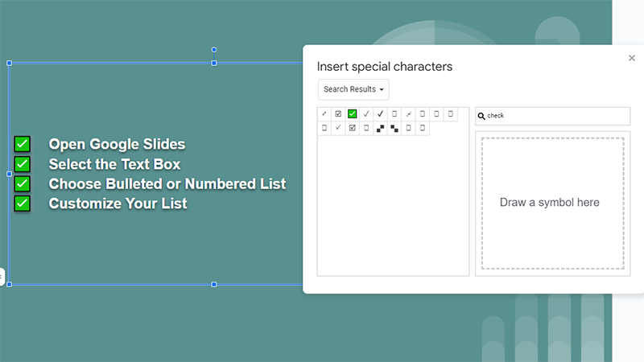Choose the faint dashed check mark symbol
This screenshot has height=362, width=644.
pos(408,113)
